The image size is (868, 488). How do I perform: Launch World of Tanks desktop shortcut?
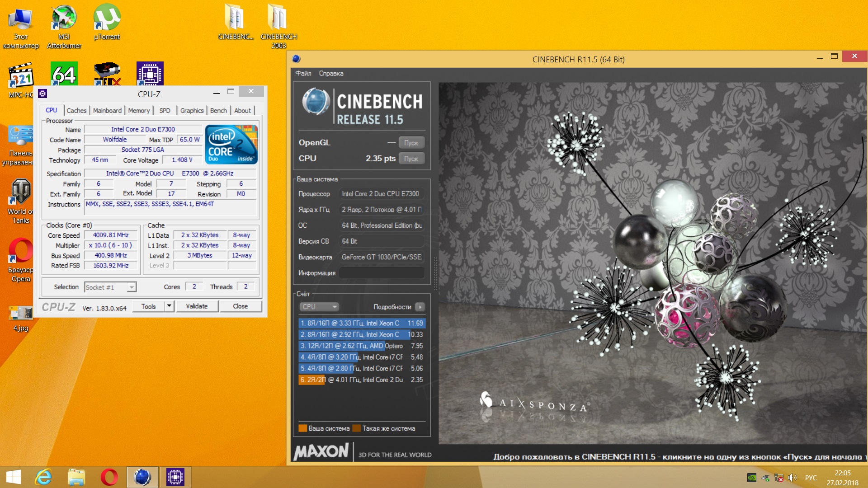20,201
